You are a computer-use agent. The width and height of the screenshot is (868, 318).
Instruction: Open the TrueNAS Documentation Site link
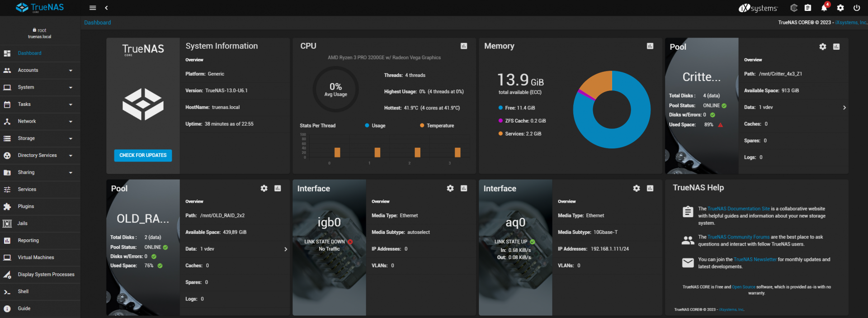(738, 209)
